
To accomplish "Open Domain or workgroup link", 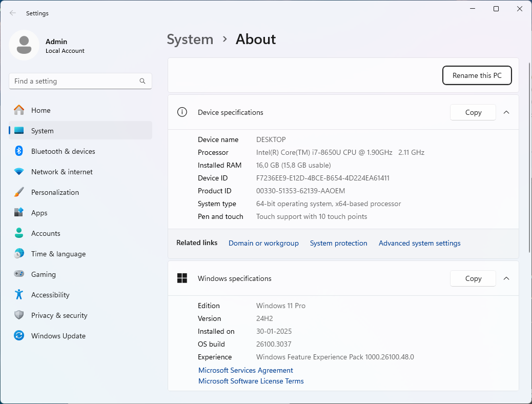I will click(263, 243).
